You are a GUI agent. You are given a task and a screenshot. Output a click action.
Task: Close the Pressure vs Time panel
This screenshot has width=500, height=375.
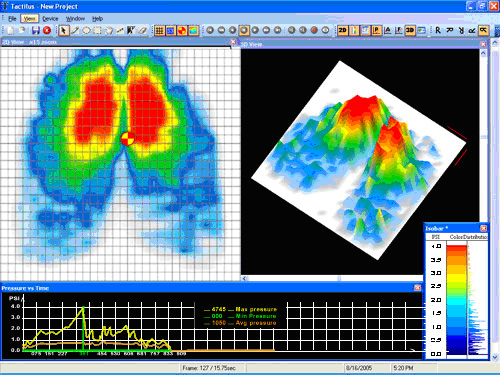coord(417,288)
